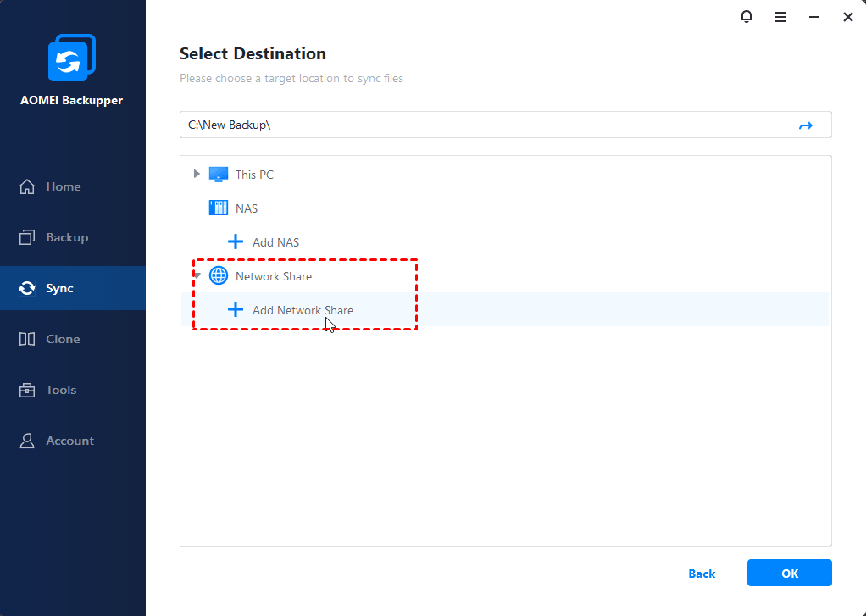Open the Tools section
The image size is (866, 616).
pos(61,390)
